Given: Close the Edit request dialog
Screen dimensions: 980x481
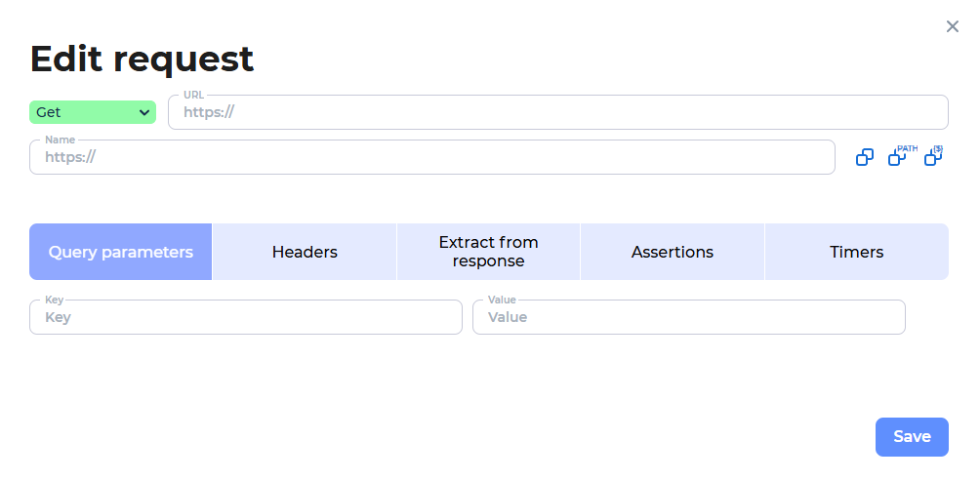Looking at the screenshot, I should 953,26.
